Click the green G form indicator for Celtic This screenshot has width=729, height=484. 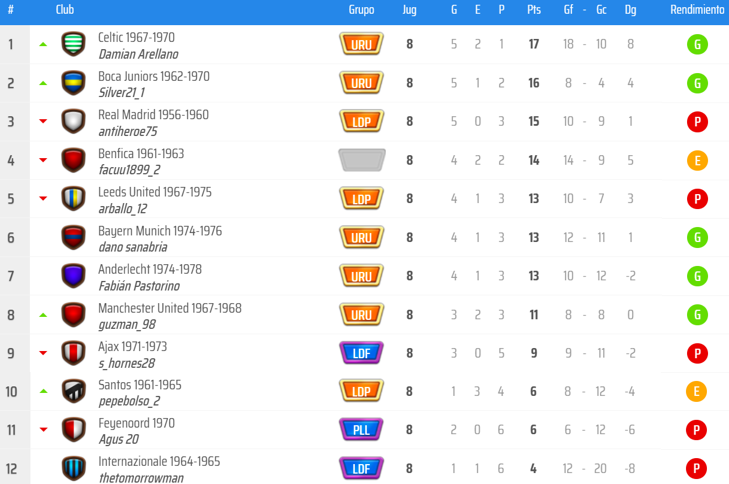(x=697, y=45)
